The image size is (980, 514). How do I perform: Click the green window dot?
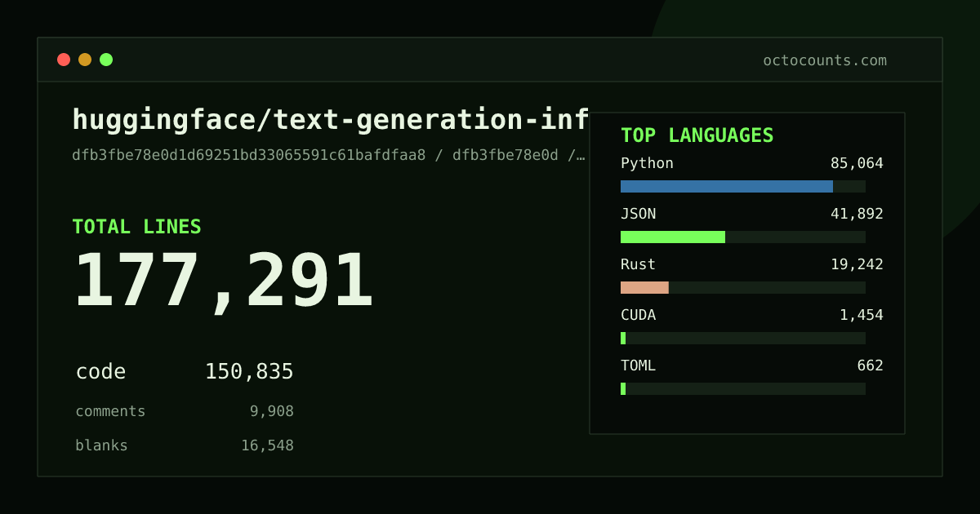click(x=106, y=60)
